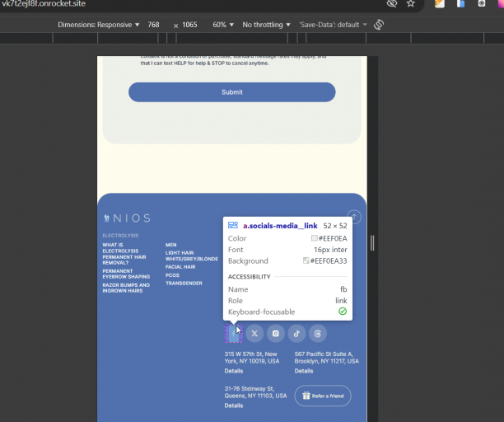Click the viewport resize handle on right edge
This screenshot has height=422, width=504.
click(372, 243)
